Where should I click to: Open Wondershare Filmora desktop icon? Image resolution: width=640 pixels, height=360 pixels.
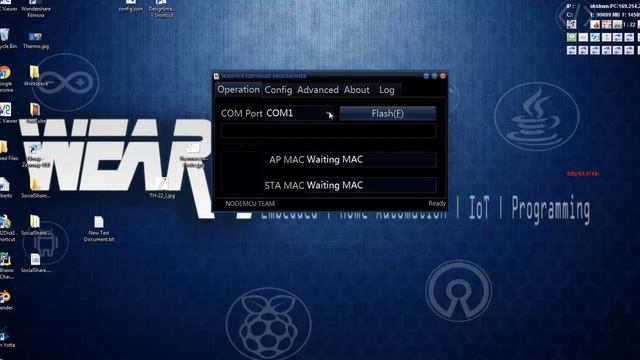pos(36,9)
